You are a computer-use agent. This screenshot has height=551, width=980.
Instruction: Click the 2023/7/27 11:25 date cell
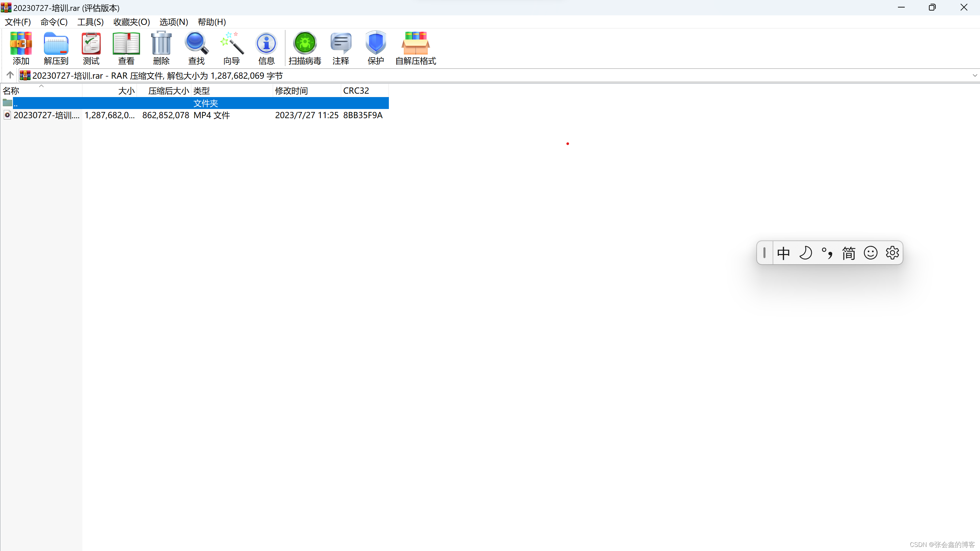tap(306, 115)
